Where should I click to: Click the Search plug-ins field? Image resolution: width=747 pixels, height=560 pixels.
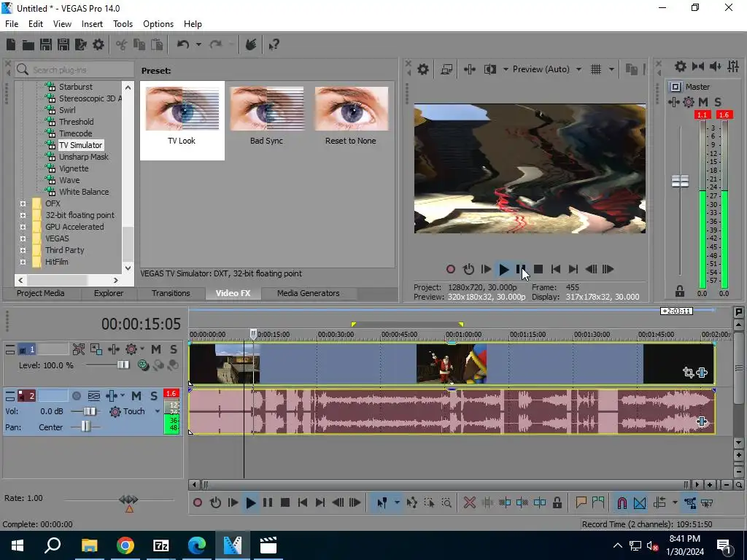tap(74, 70)
